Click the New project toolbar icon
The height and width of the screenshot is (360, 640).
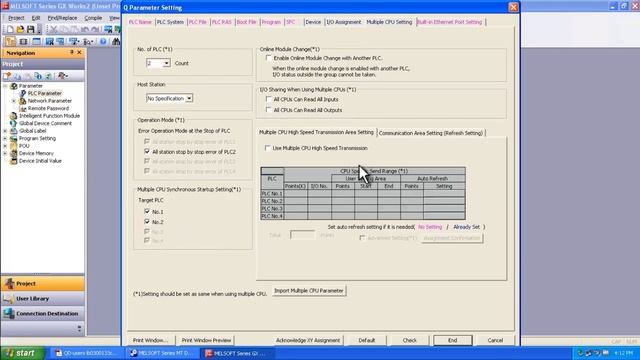point(10,29)
